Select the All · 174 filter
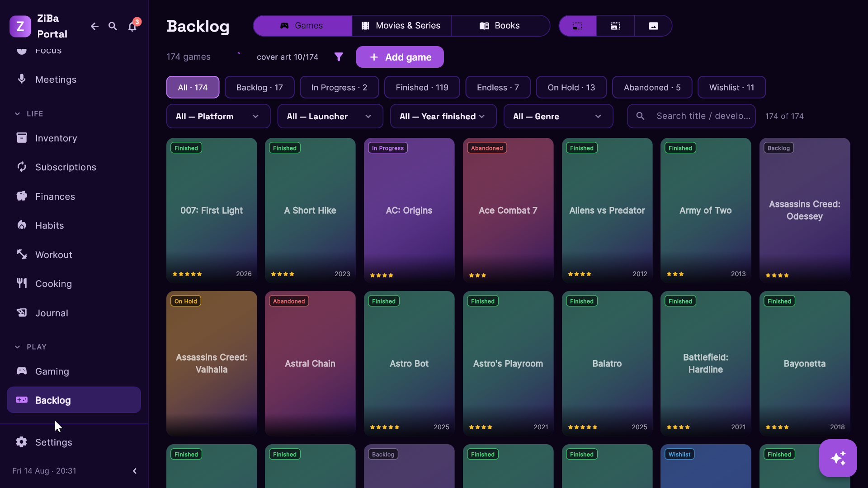 [x=193, y=87]
